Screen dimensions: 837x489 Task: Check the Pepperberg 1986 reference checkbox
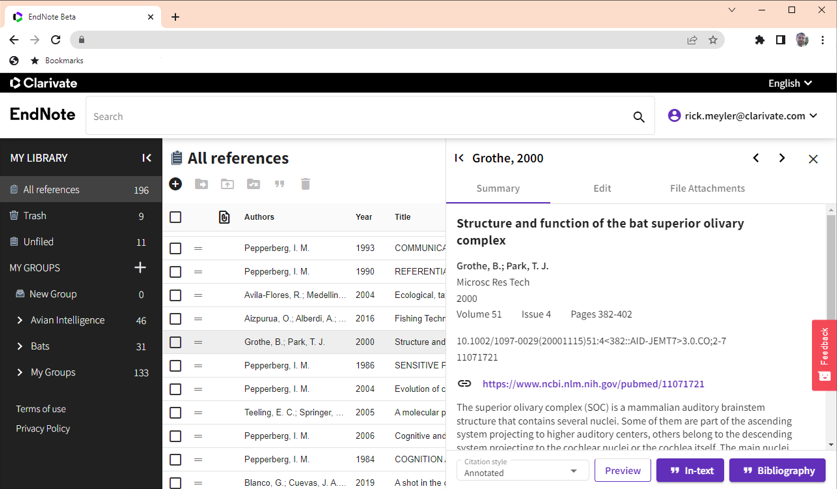(175, 366)
